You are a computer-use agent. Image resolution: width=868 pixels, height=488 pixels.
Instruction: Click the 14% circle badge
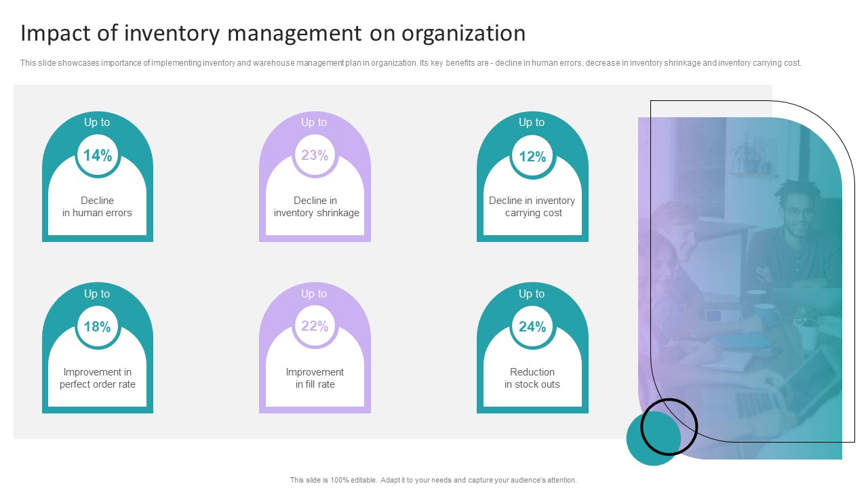click(98, 155)
